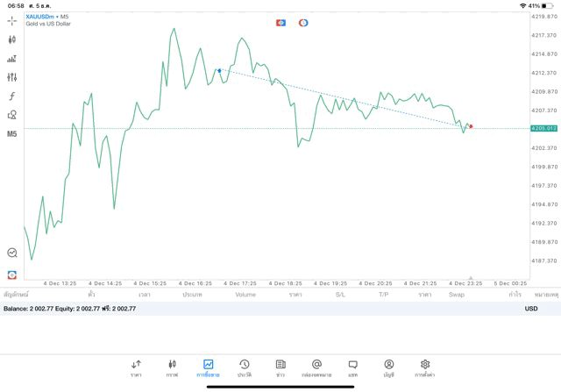Viewport: 561px width, 392px height.
Task: Sort positions by Swap column header
Action: click(457, 295)
